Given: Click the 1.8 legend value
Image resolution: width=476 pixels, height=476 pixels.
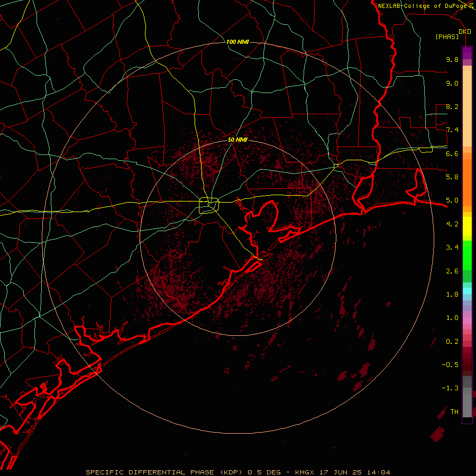Looking at the screenshot, I should pyautogui.click(x=452, y=295).
